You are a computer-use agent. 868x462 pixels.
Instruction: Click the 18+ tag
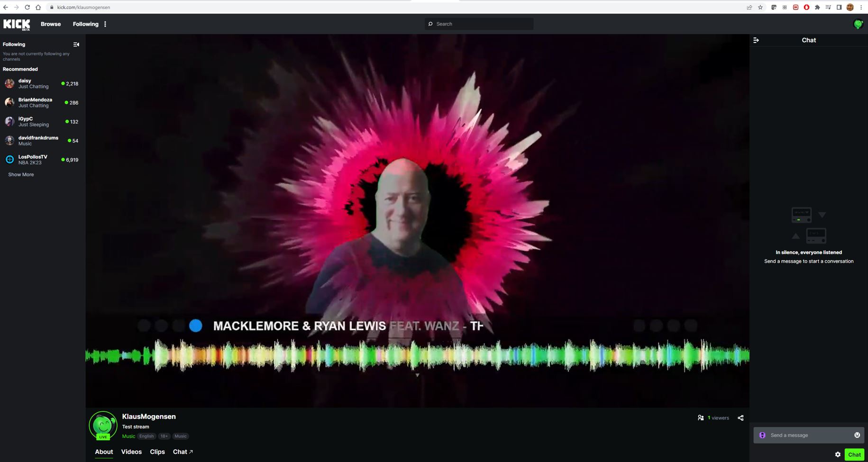point(164,436)
